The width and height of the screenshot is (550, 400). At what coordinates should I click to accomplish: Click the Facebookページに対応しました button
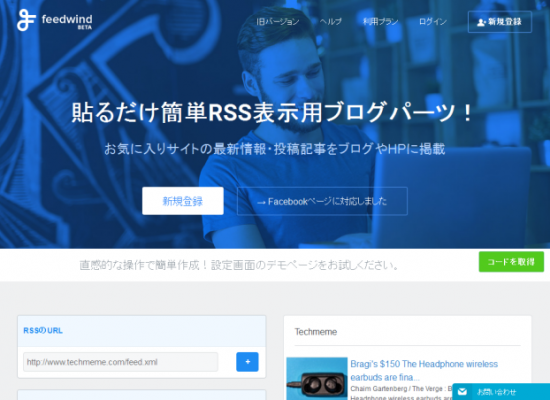pyautogui.click(x=322, y=201)
